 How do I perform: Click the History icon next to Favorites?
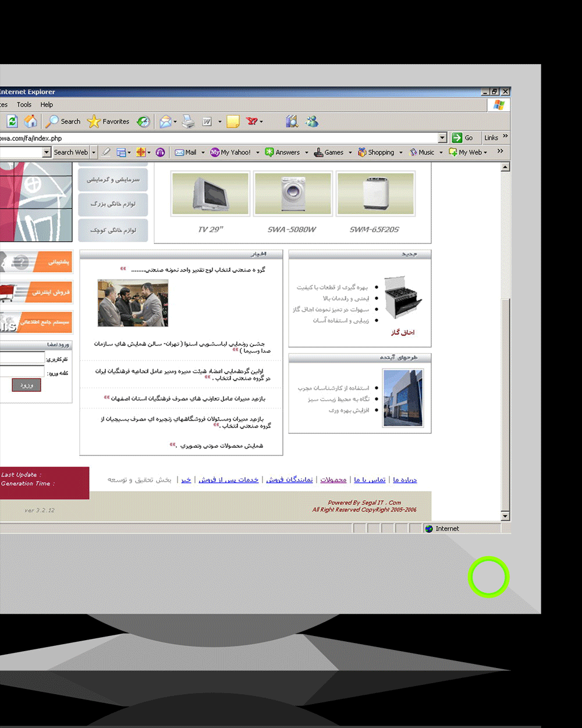click(143, 121)
